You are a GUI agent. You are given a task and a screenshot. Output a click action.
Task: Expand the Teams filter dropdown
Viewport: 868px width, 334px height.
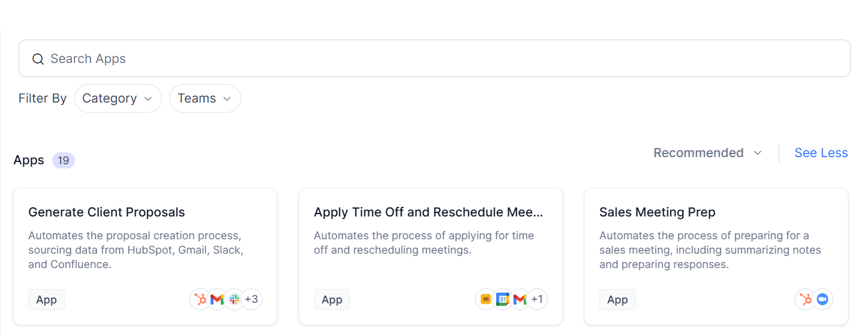tap(205, 98)
